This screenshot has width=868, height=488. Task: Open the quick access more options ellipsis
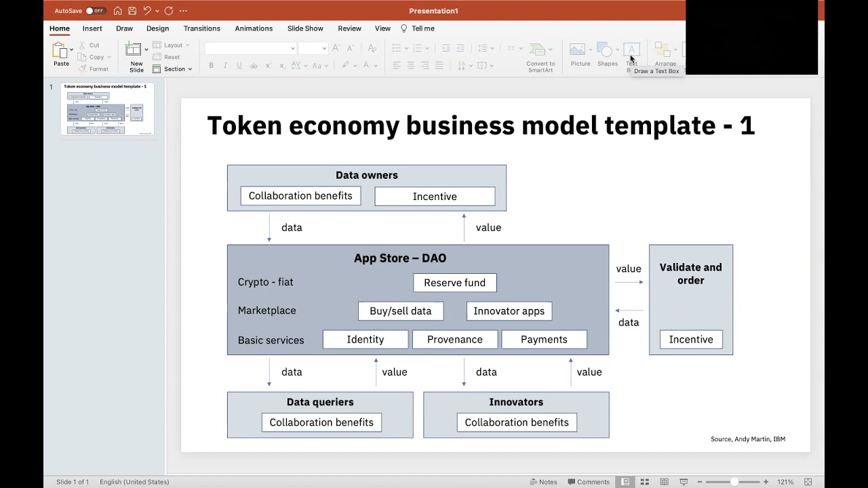pos(183,11)
